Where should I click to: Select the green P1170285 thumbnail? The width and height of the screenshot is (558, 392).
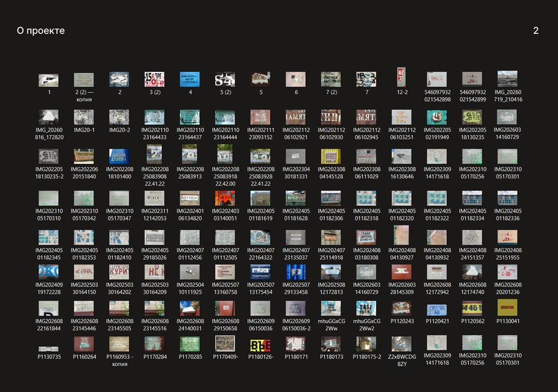(190, 344)
